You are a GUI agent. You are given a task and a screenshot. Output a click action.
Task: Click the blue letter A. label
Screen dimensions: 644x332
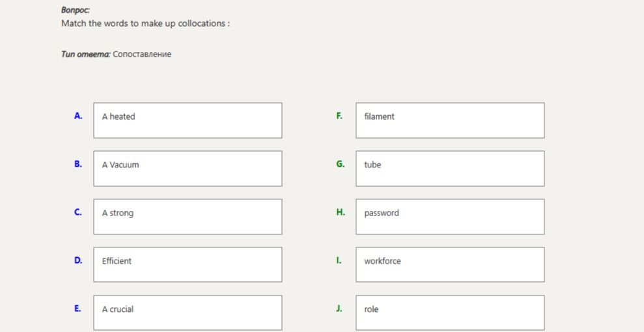click(78, 116)
